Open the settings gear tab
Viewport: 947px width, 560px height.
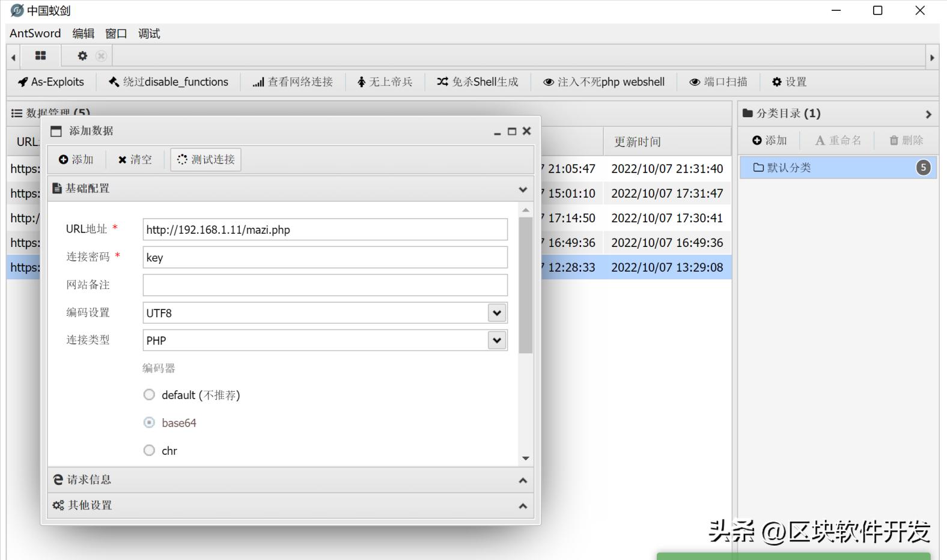pyautogui.click(x=82, y=56)
